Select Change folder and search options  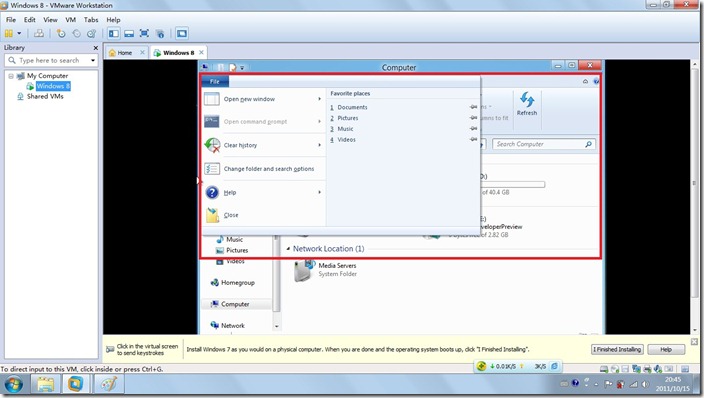(263, 169)
